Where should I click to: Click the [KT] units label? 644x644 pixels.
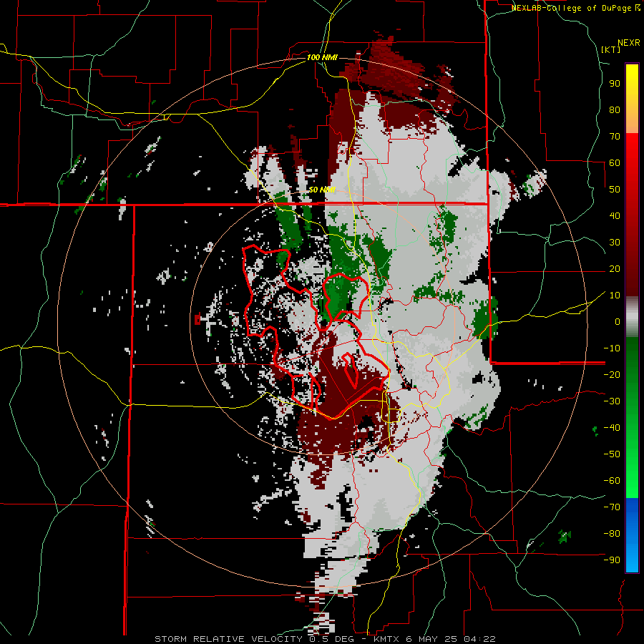pos(611,49)
